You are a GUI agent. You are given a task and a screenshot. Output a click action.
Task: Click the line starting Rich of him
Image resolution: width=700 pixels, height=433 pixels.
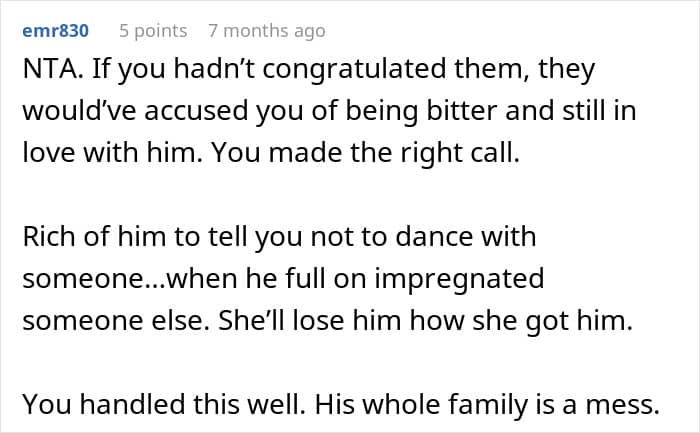pyautogui.click(x=279, y=238)
